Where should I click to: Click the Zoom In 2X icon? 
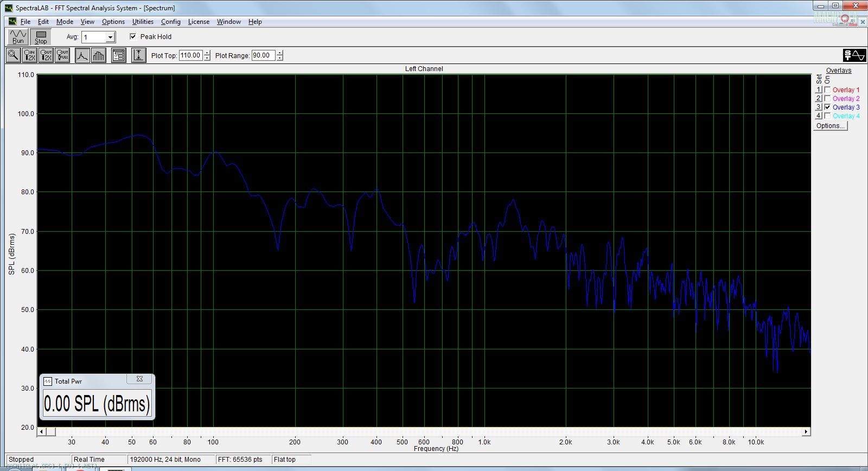(x=29, y=55)
